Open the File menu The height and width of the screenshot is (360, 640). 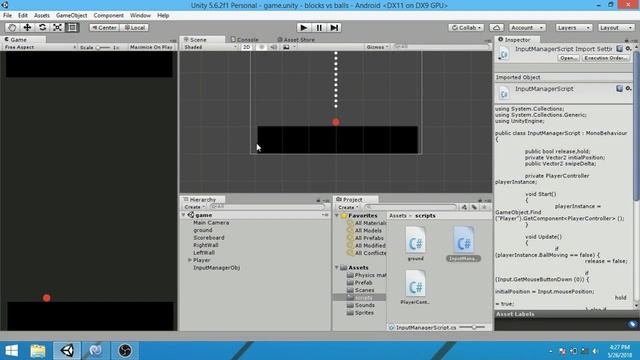point(7,15)
